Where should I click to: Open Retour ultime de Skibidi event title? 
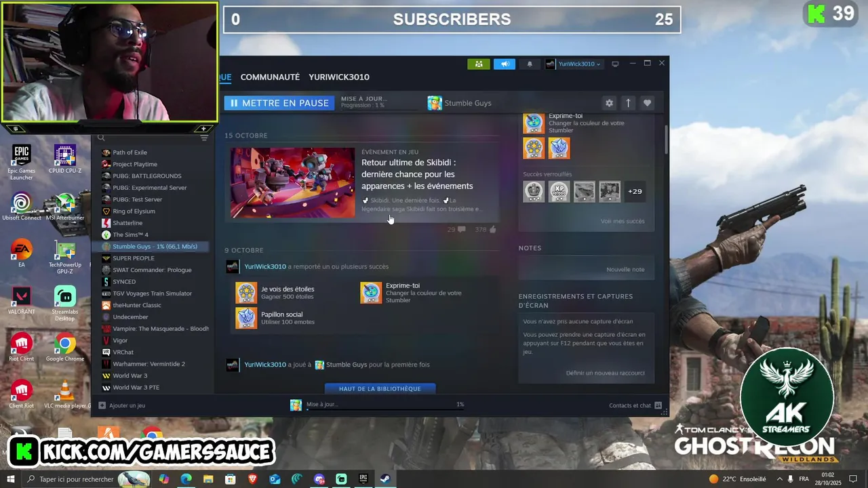[418, 174]
